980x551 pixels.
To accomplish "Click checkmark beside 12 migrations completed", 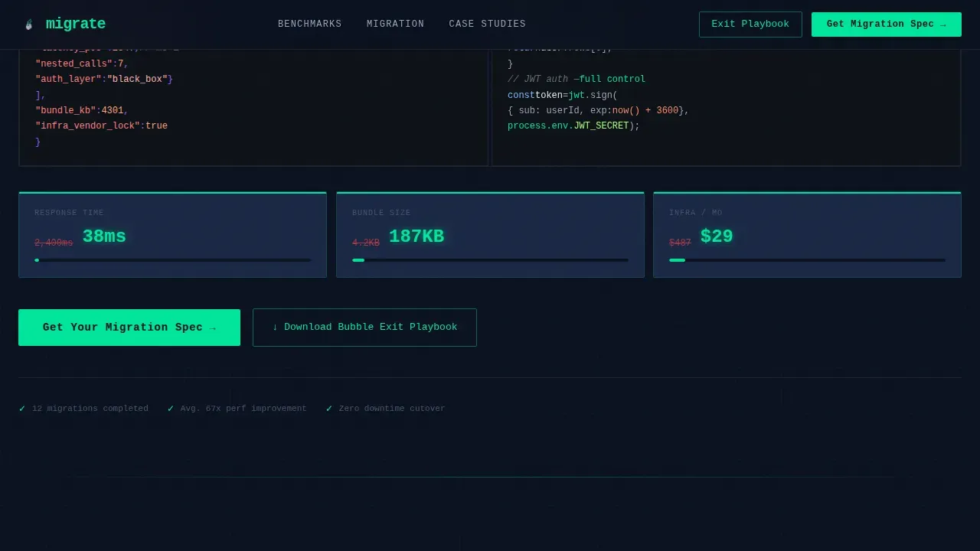I will click(x=22, y=409).
